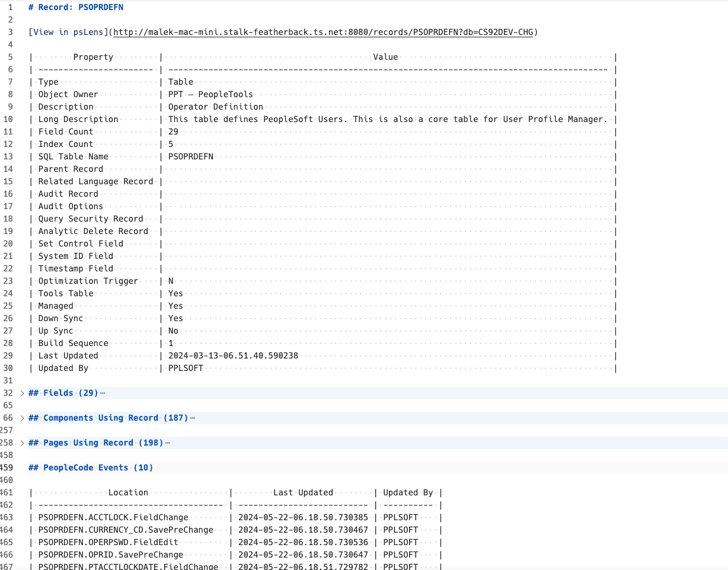Click the 'Updated By' property cell
Viewport: 728px width, 570px height.
[63, 368]
